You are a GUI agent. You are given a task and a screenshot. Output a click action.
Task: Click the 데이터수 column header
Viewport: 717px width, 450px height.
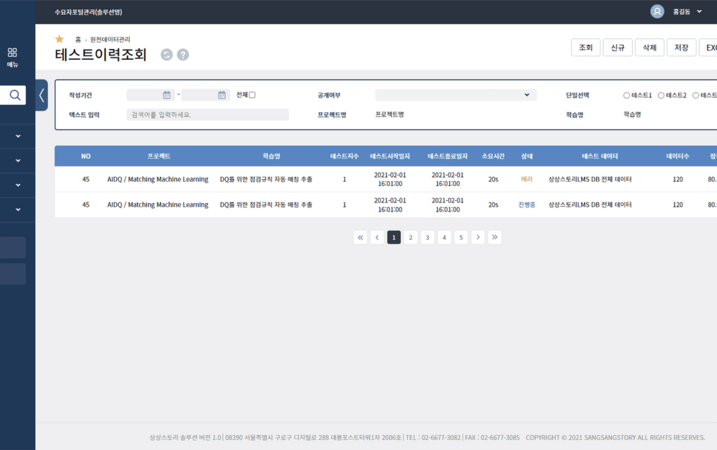coord(678,156)
